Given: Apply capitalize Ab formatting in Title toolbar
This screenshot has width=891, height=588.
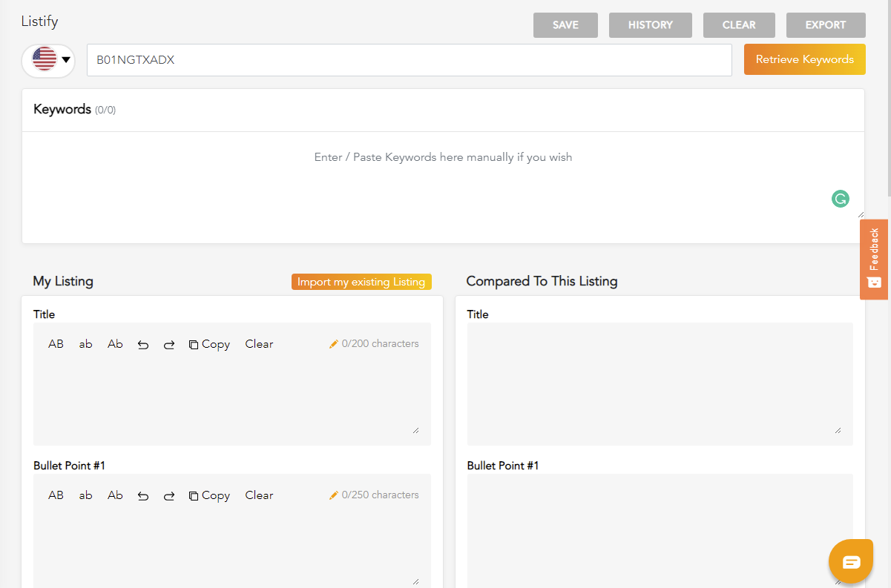Looking at the screenshot, I should 115,344.
